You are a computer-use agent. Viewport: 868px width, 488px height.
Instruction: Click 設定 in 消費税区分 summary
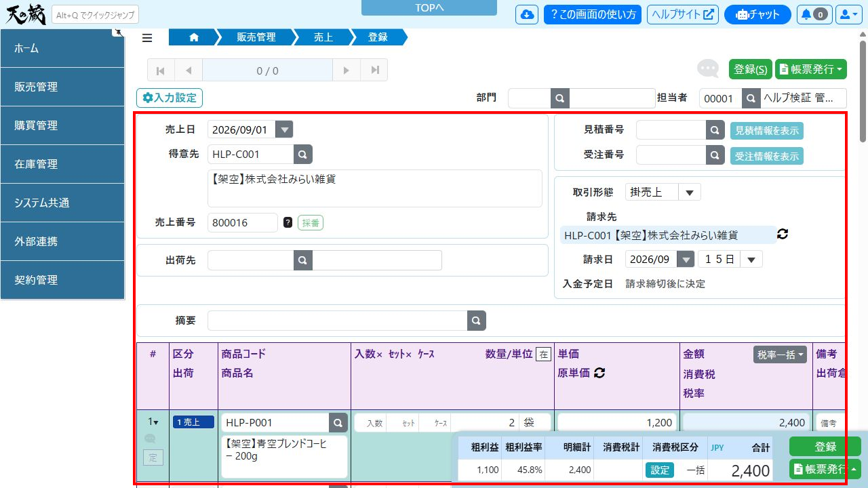[x=659, y=470]
